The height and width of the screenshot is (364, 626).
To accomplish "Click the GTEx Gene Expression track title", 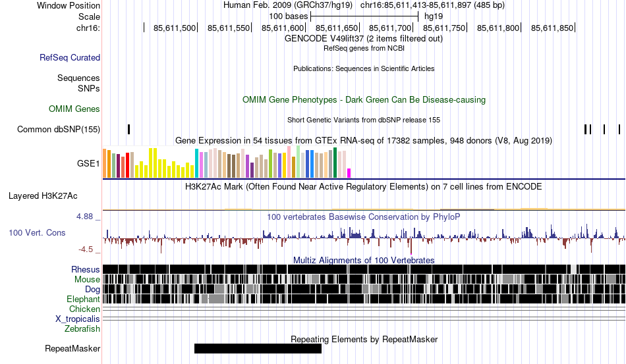I will tap(364, 141).
